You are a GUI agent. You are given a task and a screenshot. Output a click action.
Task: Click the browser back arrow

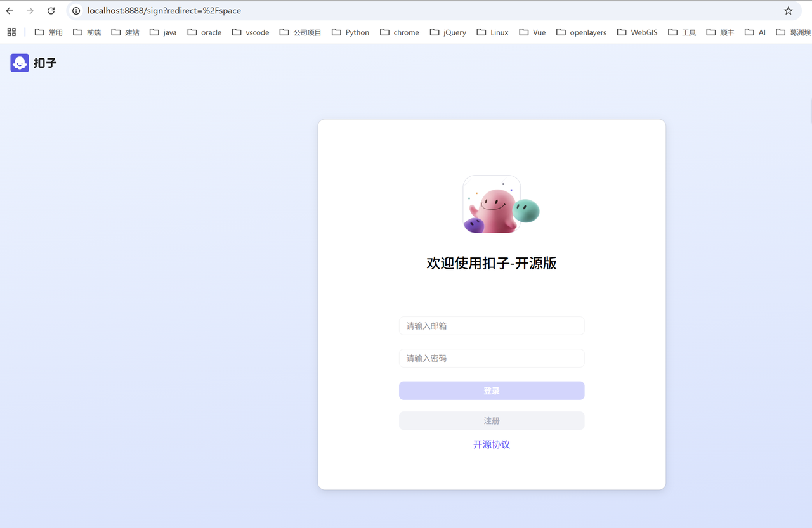(x=9, y=10)
